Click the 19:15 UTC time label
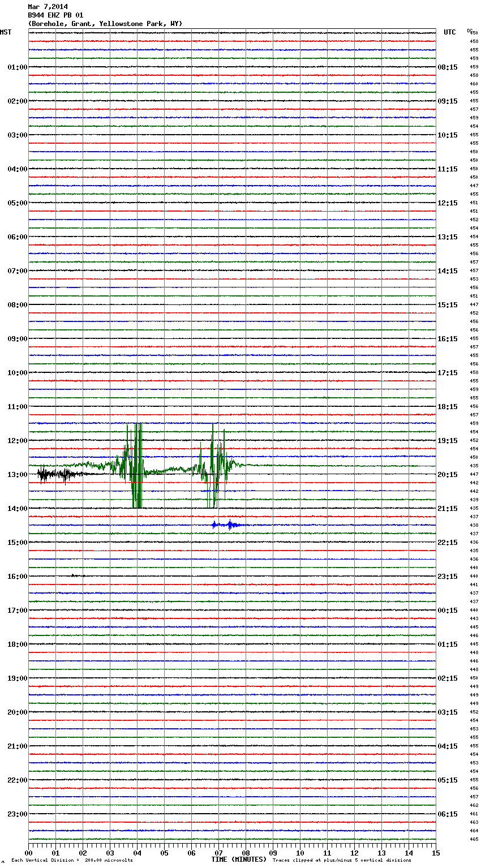The image size is (481, 868). point(448,441)
